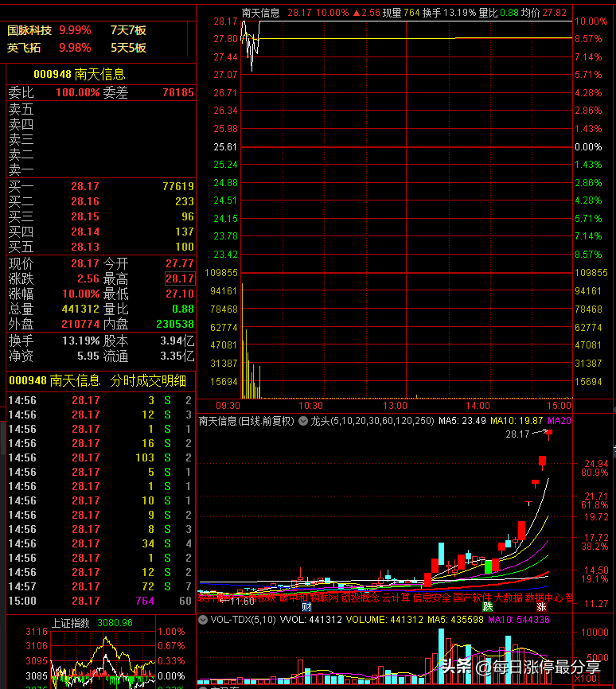The image size is (616, 689).
Task: Click the 买三 bid row at 28.15
Action: coord(101,216)
